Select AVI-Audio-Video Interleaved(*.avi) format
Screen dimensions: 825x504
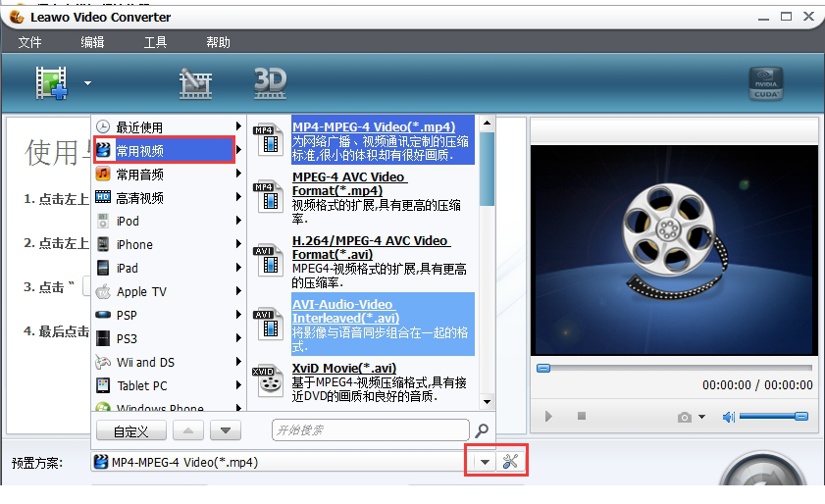click(x=383, y=325)
